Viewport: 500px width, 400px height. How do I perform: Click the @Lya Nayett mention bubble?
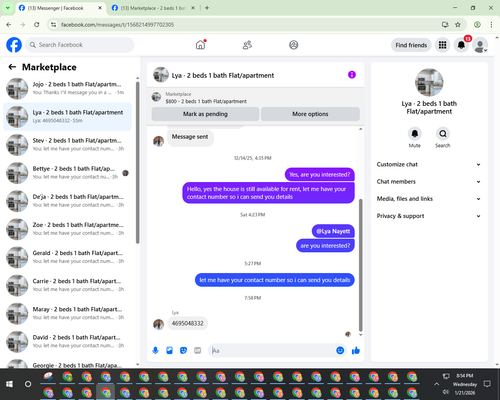333,231
